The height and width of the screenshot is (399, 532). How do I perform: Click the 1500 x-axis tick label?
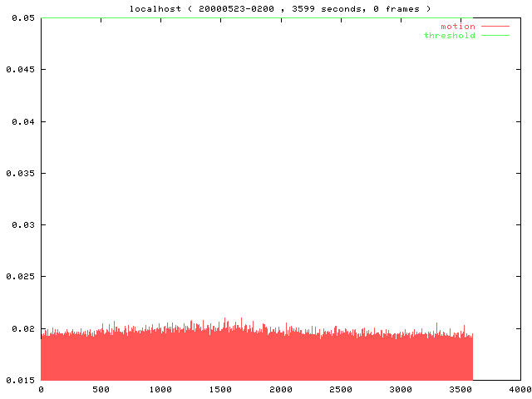220,390
